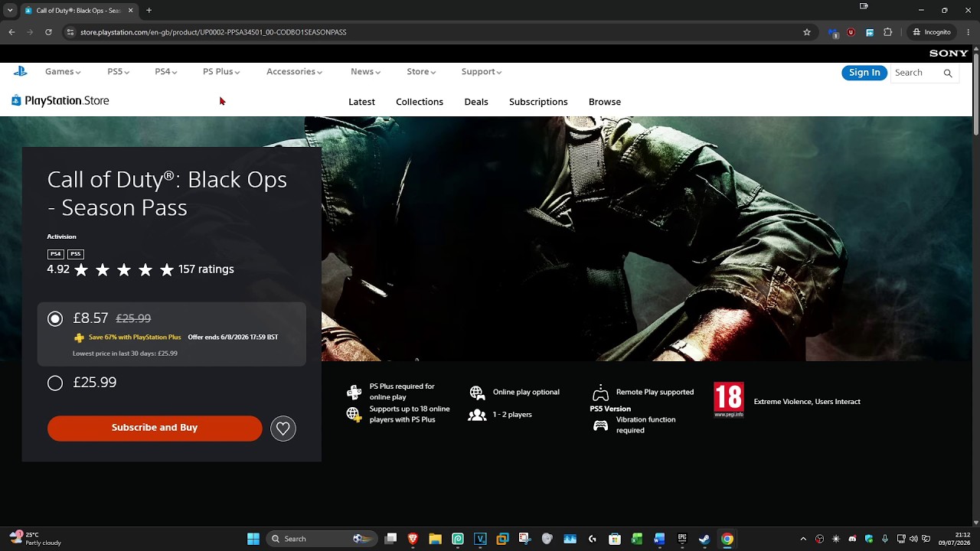980x551 pixels.
Task: Click the PS5 platform tag
Action: tap(75, 254)
